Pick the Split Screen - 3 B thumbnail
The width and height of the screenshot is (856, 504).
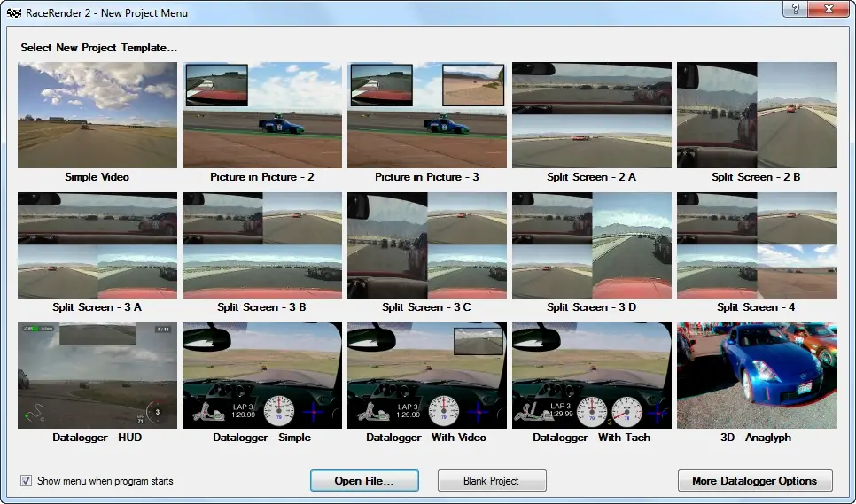coord(262,245)
